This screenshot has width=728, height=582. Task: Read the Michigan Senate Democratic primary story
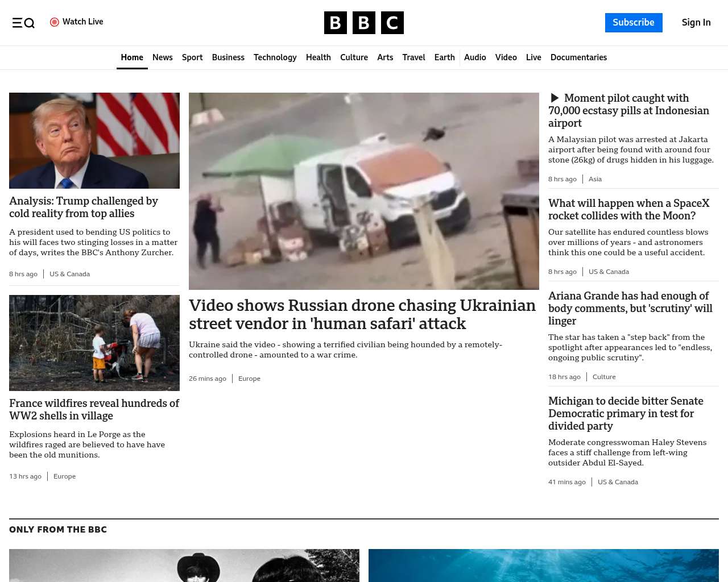[626, 414]
